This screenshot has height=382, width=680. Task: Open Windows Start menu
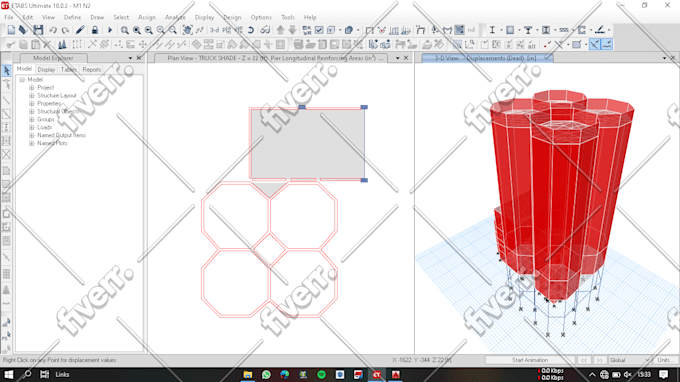click(x=9, y=375)
